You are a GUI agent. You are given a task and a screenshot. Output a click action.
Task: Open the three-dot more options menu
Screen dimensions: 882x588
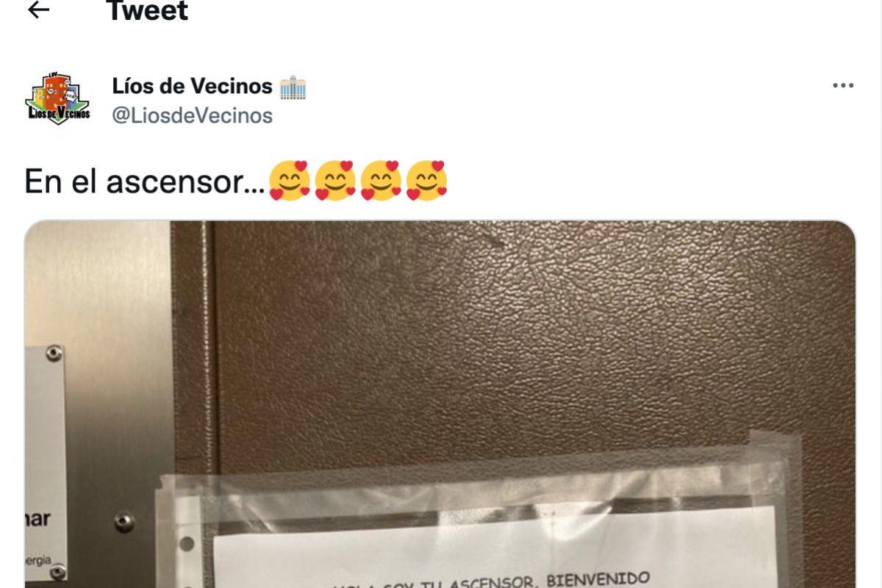pyautogui.click(x=843, y=86)
